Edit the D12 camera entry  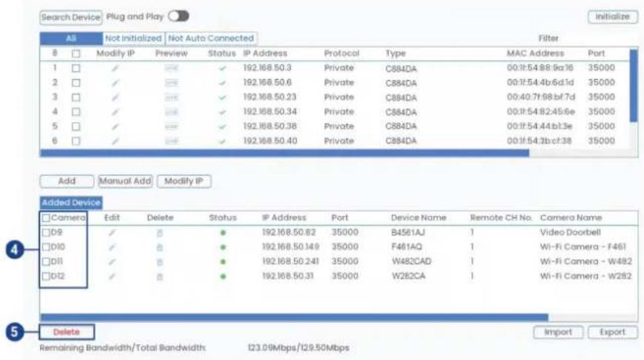[112, 276]
